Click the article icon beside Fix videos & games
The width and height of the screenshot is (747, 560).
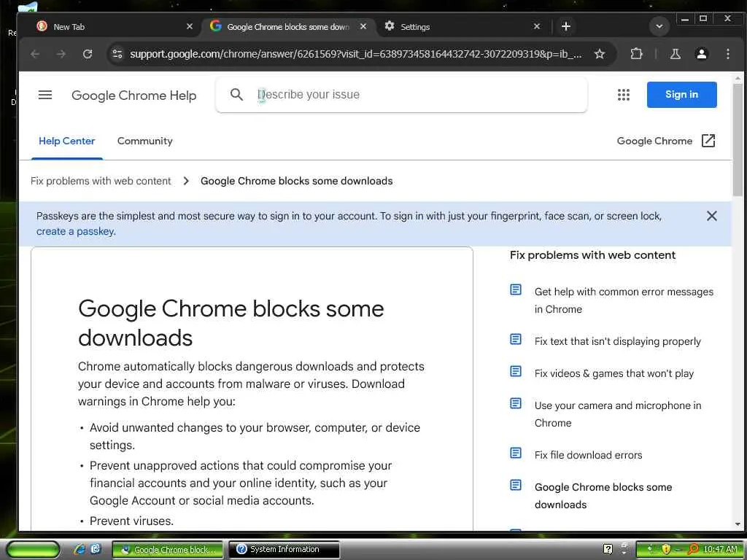pyautogui.click(x=516, y=371)
